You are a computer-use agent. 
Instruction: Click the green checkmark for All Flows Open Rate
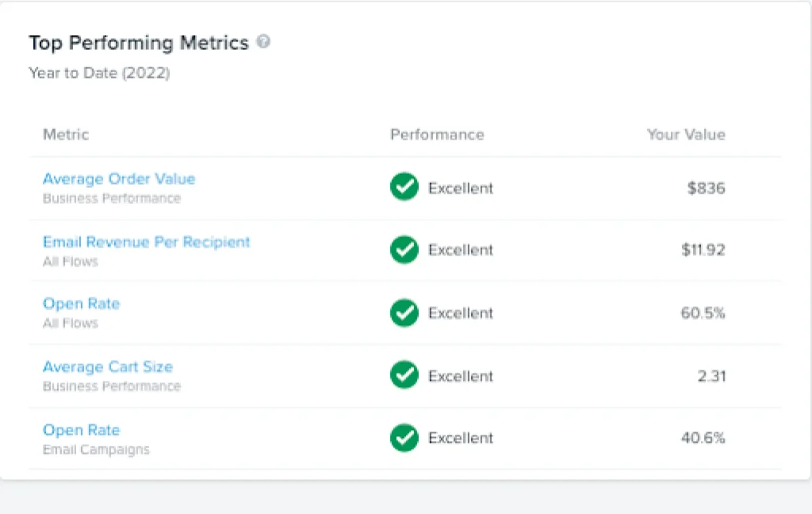404,313
